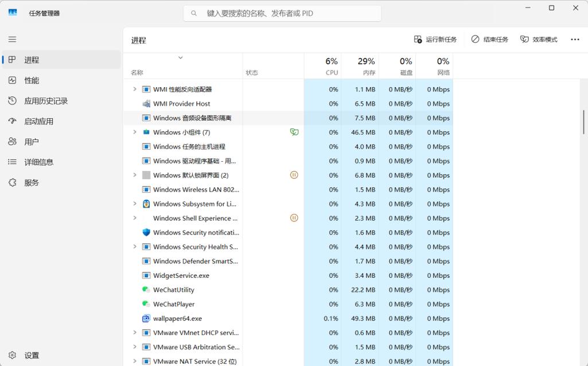The image size is (588, 366).
Task: Collapse the column header chevron above 名称
Action: (x=180, y=58)
